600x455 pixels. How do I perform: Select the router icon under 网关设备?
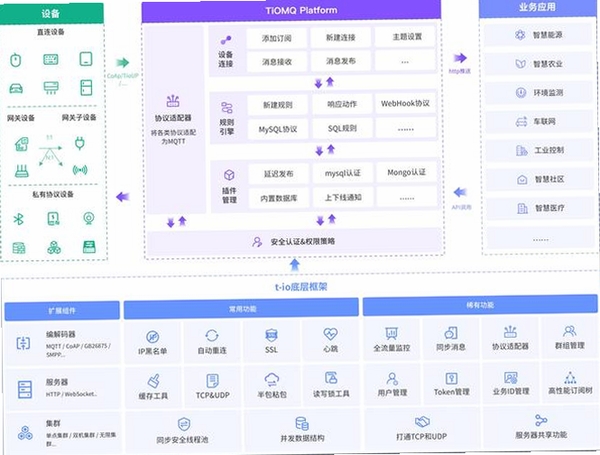22,171
